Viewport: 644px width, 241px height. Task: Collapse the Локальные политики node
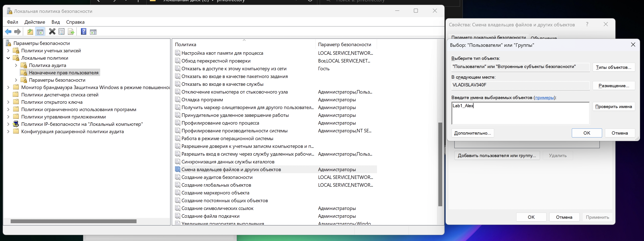tap(8, 58)
